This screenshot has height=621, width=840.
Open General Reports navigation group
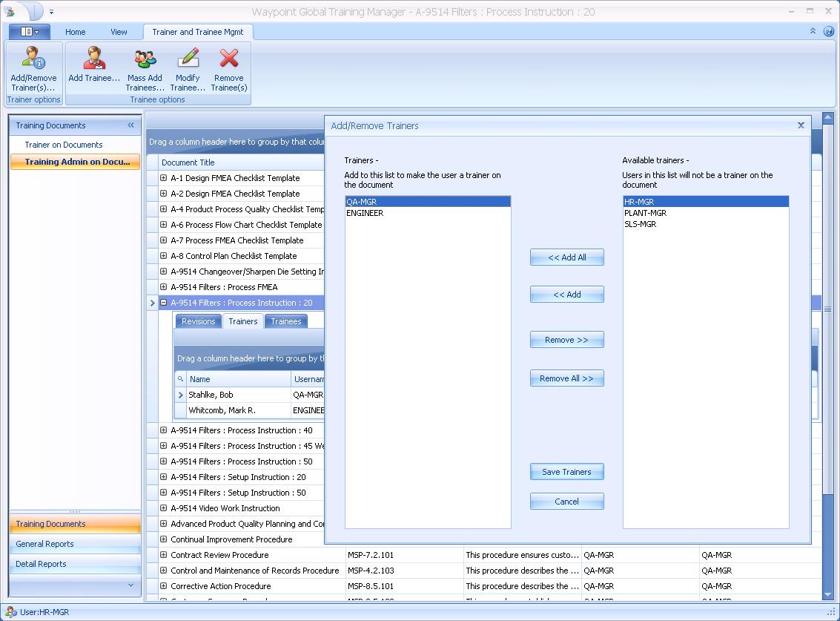[x=75, y=544]
